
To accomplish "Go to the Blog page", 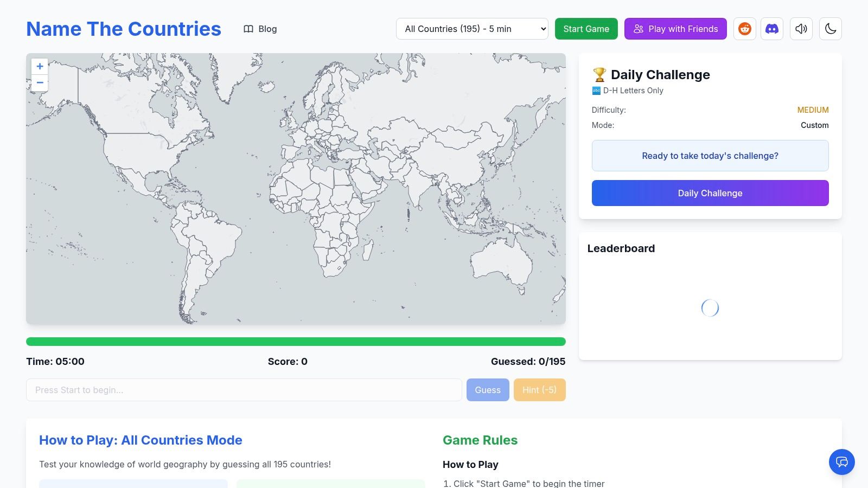I will (x=267, y=29).
